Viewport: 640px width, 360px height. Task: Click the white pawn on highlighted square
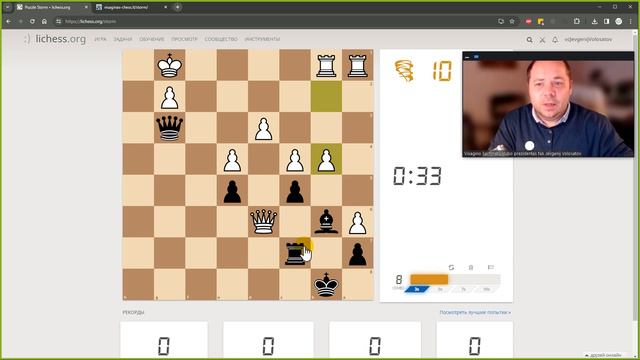point(326,159)
